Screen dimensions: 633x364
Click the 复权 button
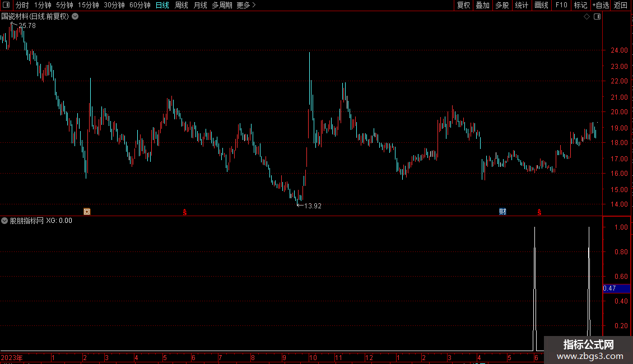pos(463,5)
